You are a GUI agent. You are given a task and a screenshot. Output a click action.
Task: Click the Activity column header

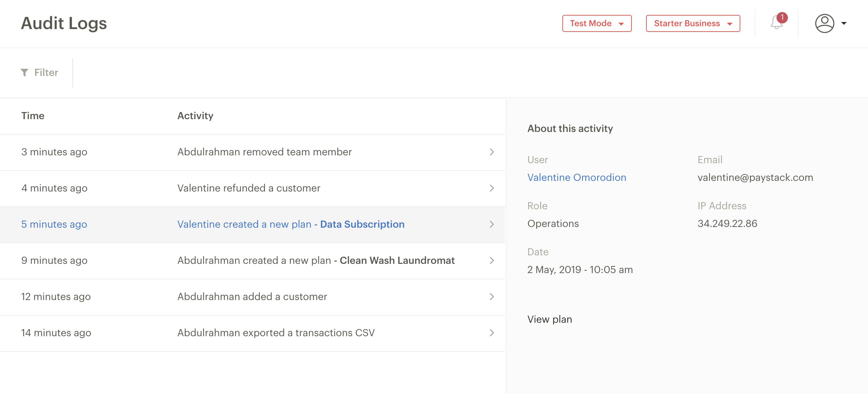coord(195,116)
